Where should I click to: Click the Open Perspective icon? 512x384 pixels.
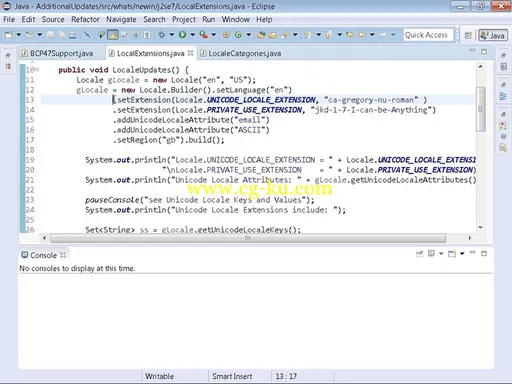tap(468, 35)
